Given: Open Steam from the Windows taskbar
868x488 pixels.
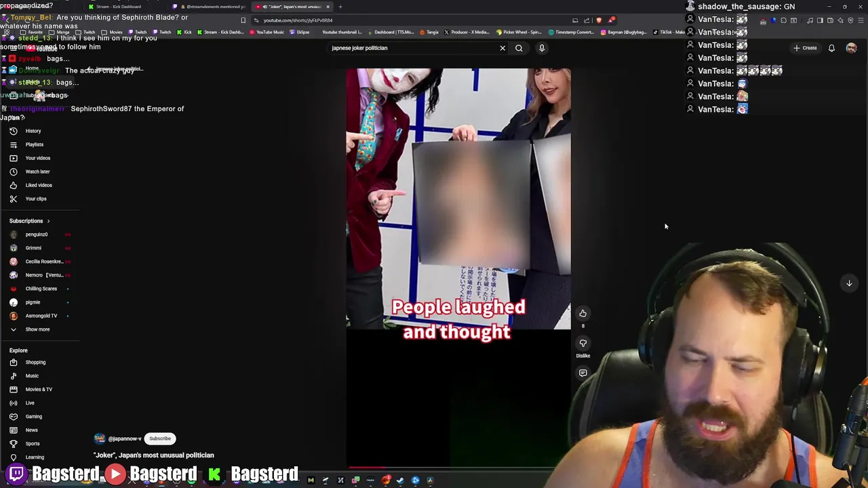Looking at the screenshot, I should [400, 481].
